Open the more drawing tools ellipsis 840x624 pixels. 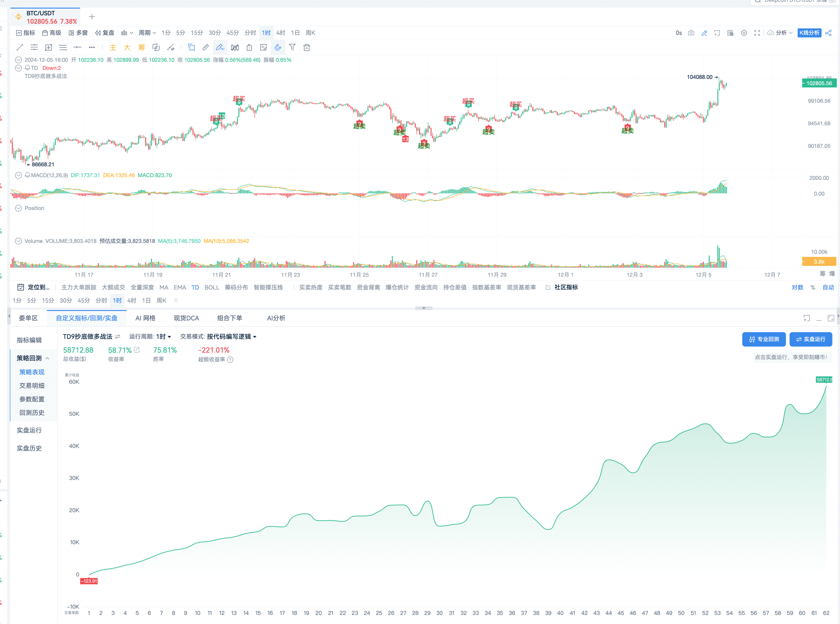click(92, 48)
